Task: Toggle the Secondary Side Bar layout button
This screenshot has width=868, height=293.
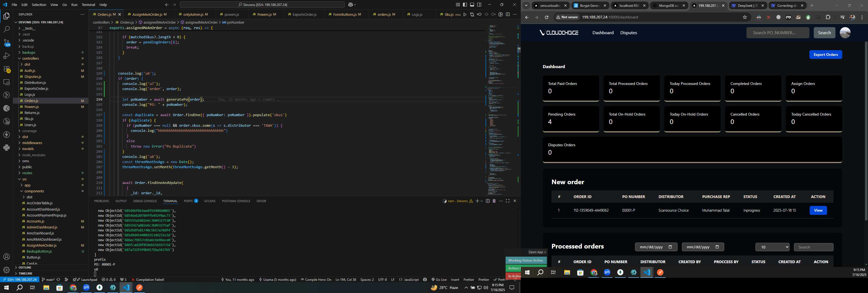Action: click(x=479, y=5)
